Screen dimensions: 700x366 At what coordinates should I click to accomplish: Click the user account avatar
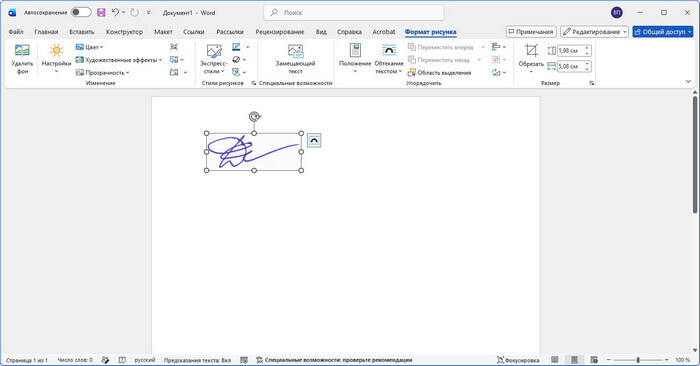(x=617, y=12)
